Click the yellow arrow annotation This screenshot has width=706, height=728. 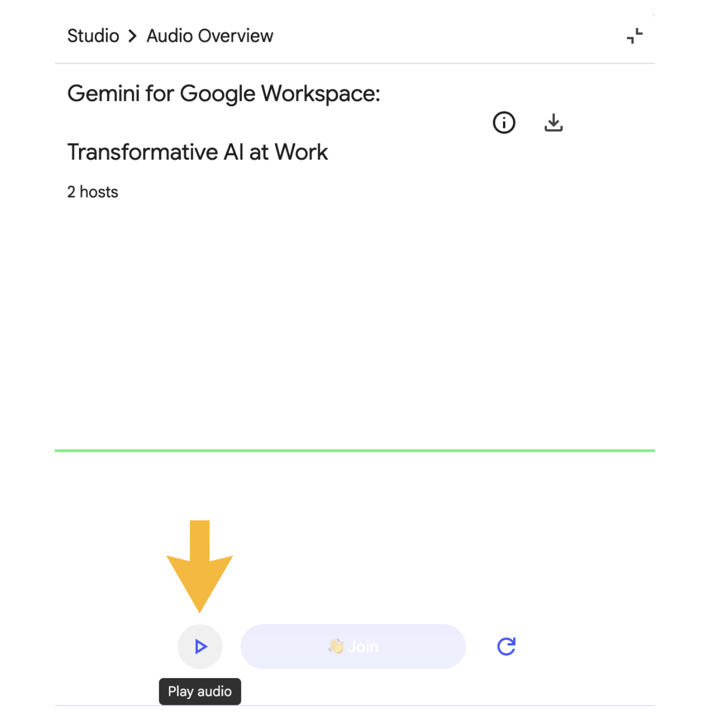200,566
